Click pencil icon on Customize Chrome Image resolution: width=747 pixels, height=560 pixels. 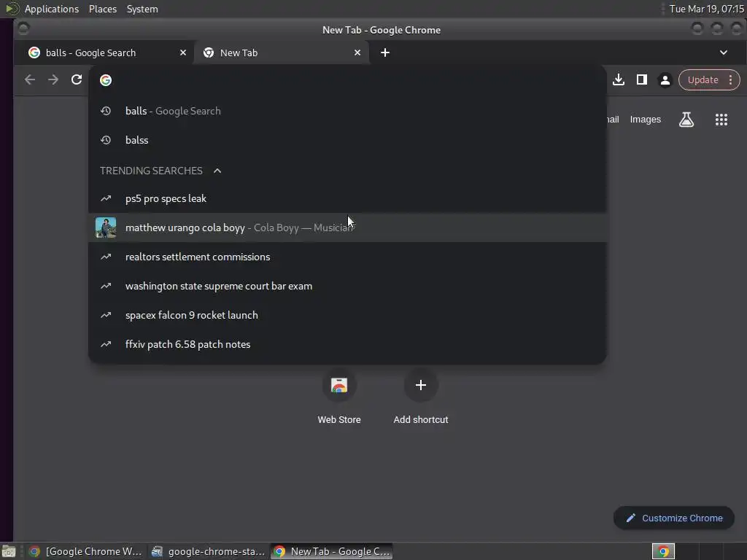tap(631, 518)
